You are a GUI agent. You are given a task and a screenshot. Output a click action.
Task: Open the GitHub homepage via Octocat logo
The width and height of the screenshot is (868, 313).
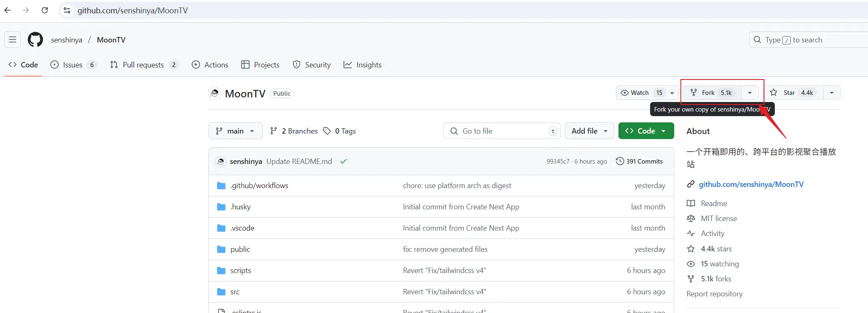35,40
